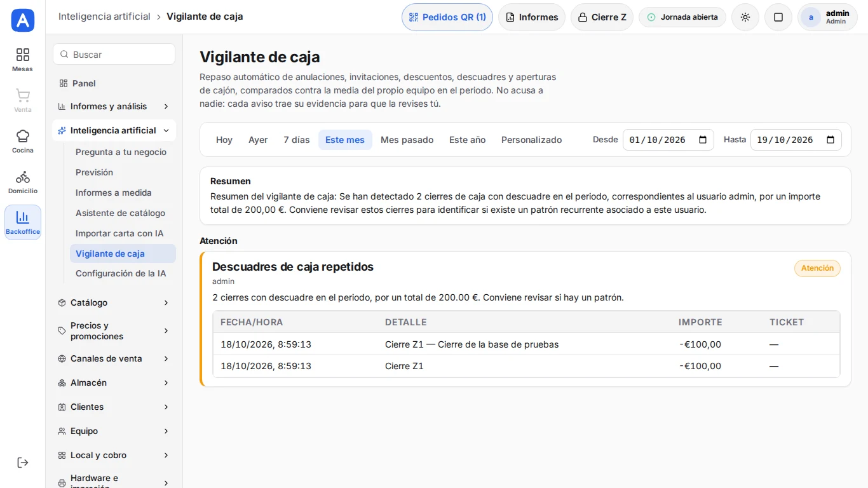Click the Jornada abierta status button

[682, 17]
